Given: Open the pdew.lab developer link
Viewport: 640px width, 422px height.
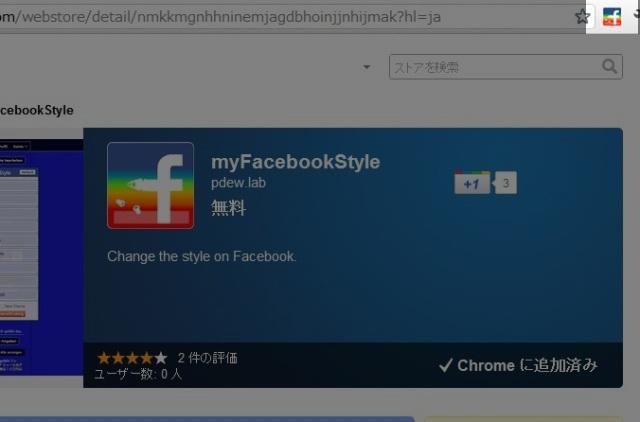Looking at the screenshot, I should (238, 182).
